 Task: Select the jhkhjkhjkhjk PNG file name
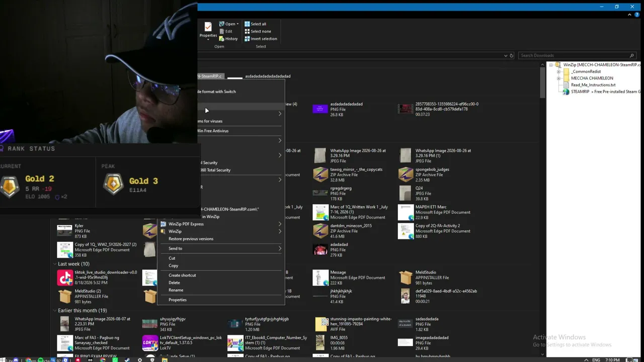(x=341, y=291)
